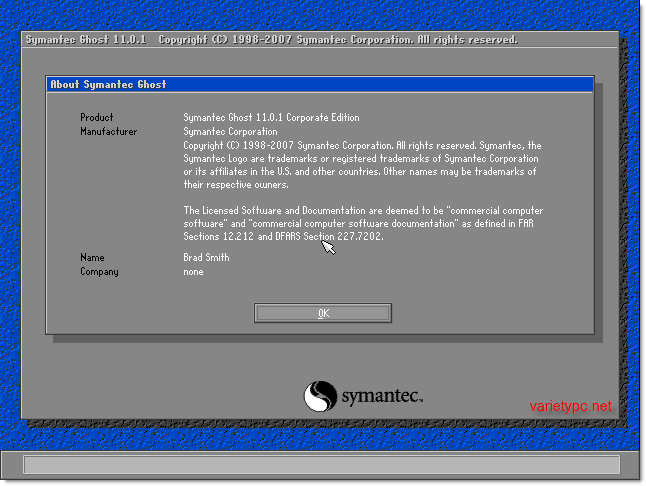Screen dimensions: 646x486
Task: Click the 'Product' label
Action: 96,117
